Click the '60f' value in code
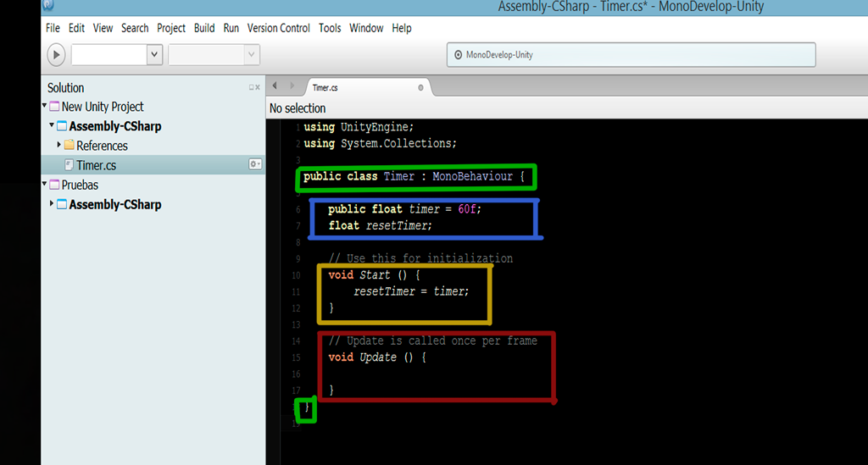This screenshot has width=868, height=465. [x=467, y=209]
